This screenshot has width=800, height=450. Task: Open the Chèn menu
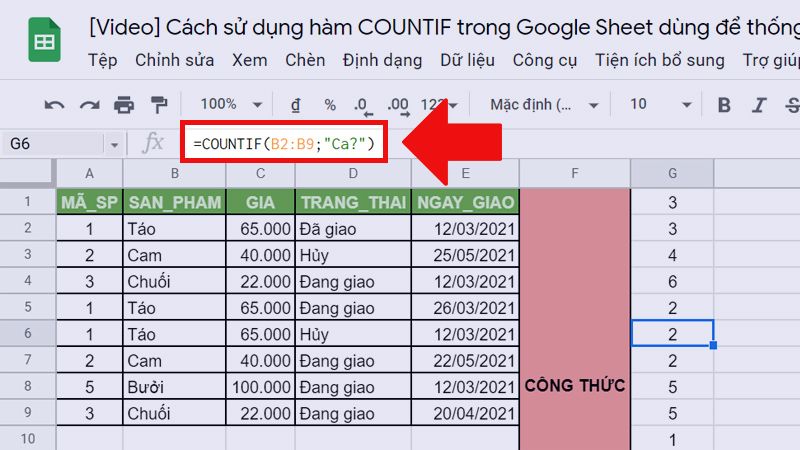[x=305, y=60]
